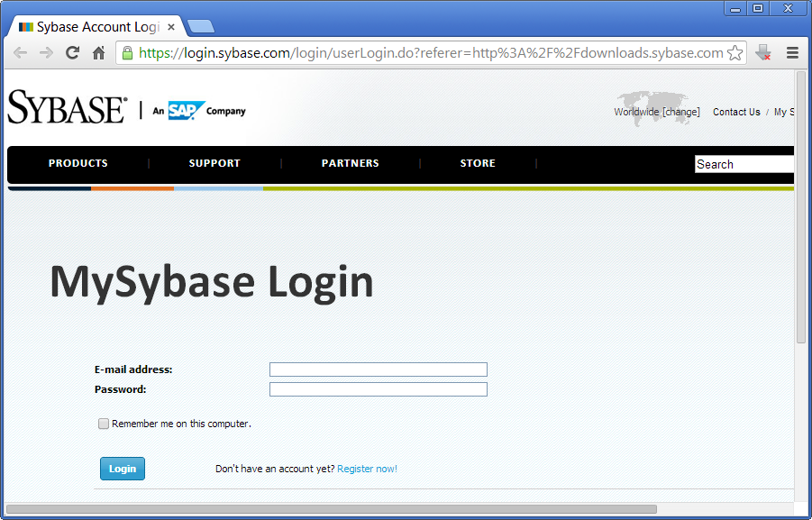Click the address bar URL

431,53
